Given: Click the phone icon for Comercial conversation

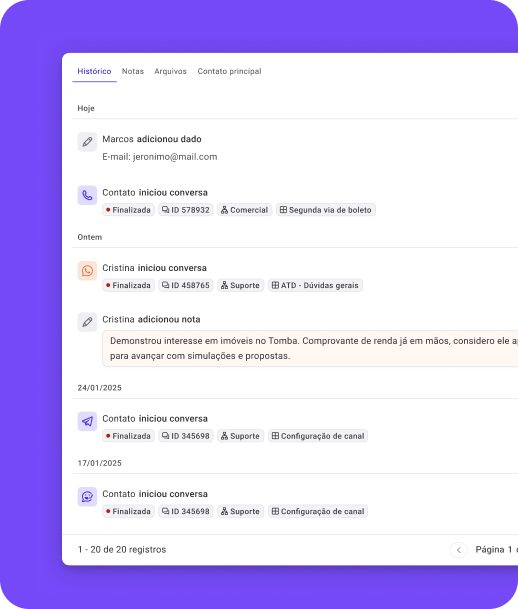Looking at the screenshot, I should pos(87,195).
